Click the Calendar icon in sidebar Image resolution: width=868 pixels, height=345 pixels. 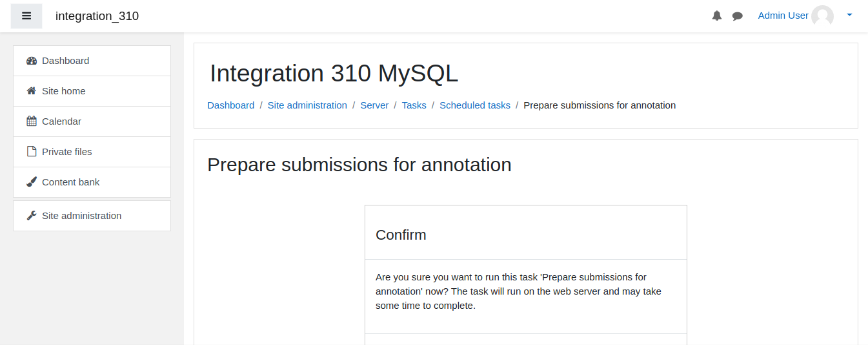point(32,121)
